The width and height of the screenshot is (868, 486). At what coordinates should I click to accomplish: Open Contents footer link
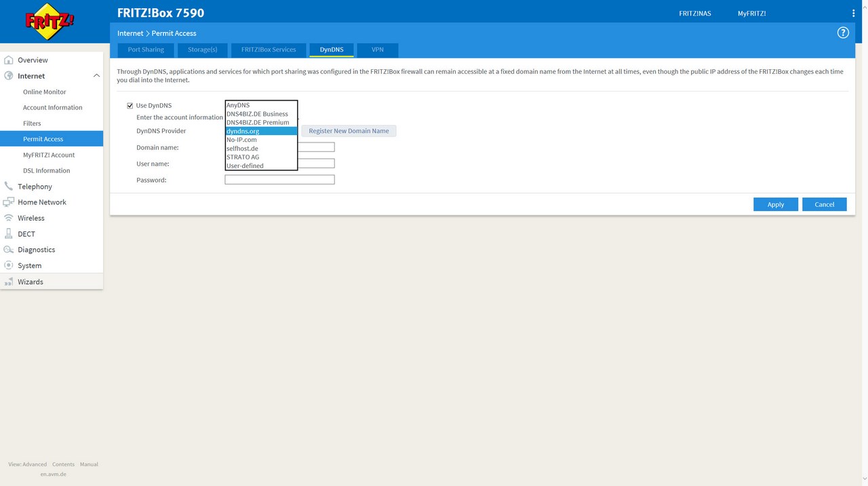(63, 464)
